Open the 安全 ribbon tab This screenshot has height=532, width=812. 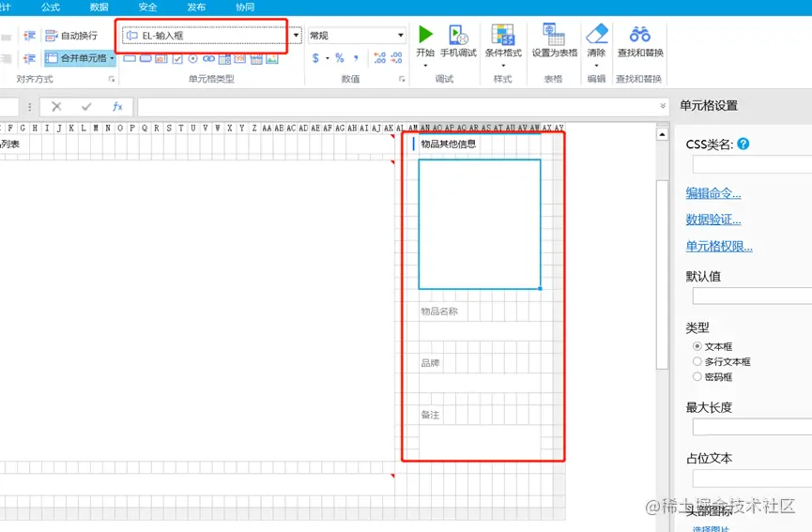click(x=147, y=8)
